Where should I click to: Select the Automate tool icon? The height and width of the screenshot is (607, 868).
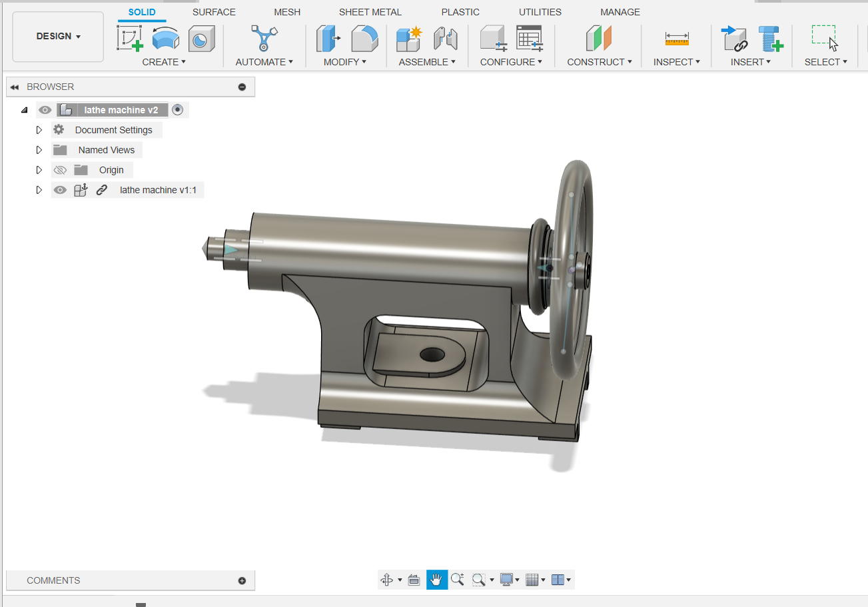click(x=264, y=39)
